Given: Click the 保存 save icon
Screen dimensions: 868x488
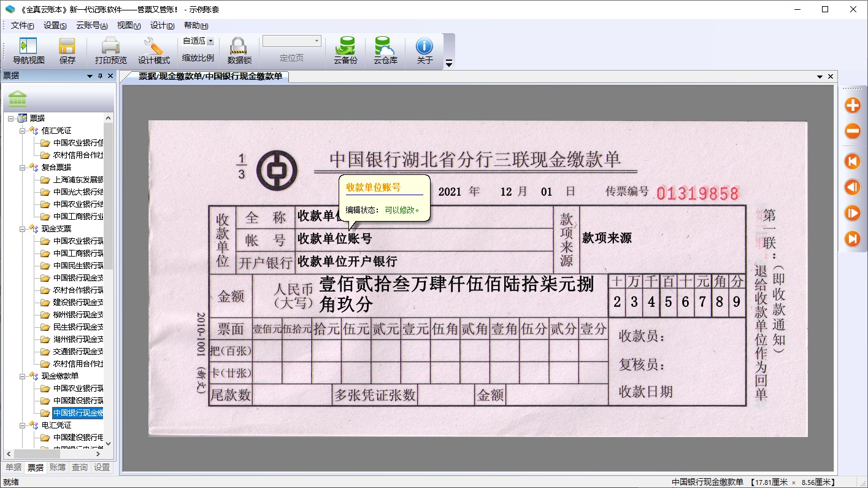Looking at the screenshot, I should pos(67,51).
